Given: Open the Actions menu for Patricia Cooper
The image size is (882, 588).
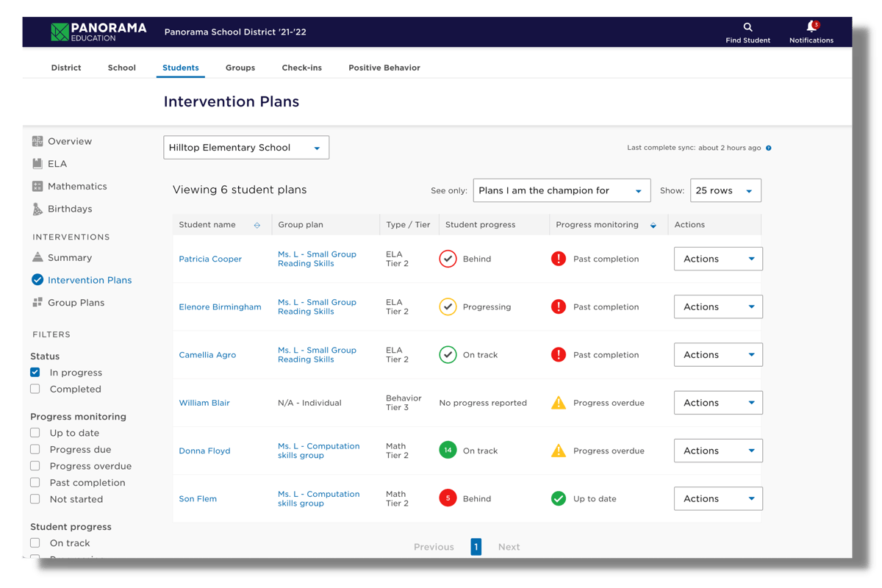Looking at the screenshot, I should 717,258.
